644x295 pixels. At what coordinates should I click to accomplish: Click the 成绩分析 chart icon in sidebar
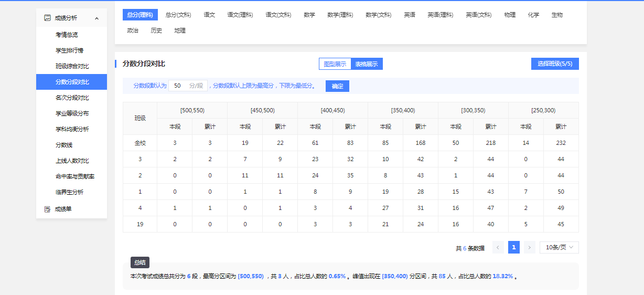point(48,18)
